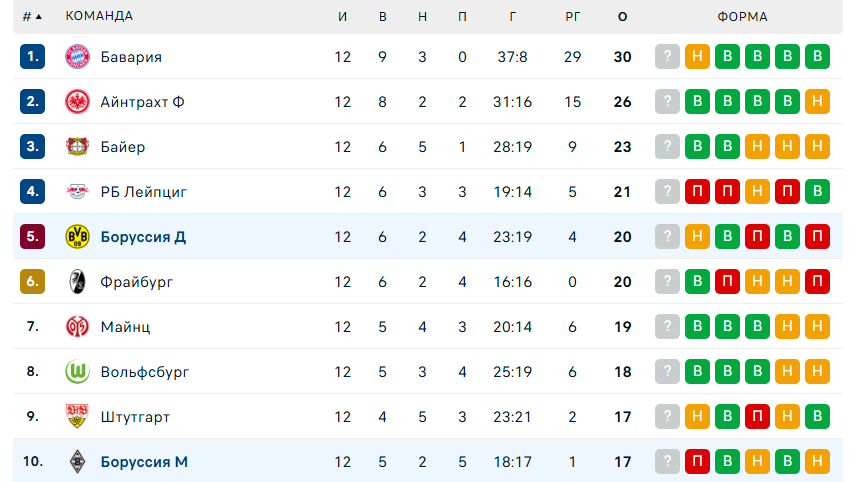Click the Freiburg club crest icon
The image size is (857, 482).
pyautogui.click(x=77, y=282)
